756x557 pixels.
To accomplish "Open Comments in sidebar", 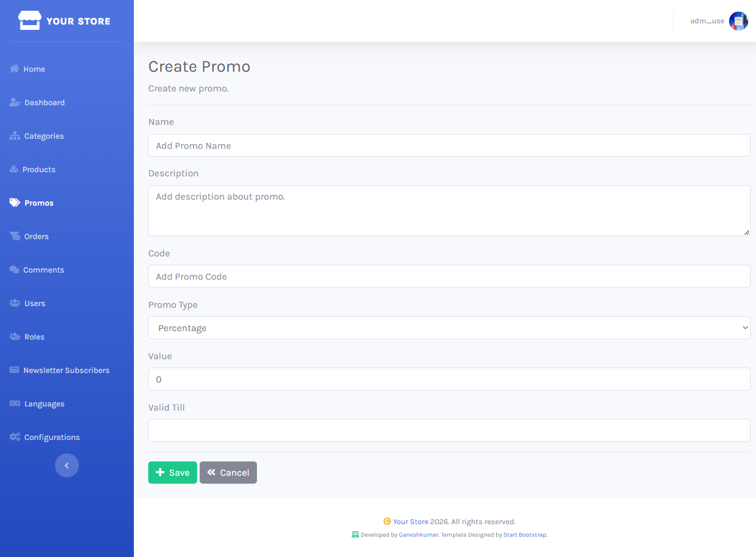I will click(x=44, y=270).
